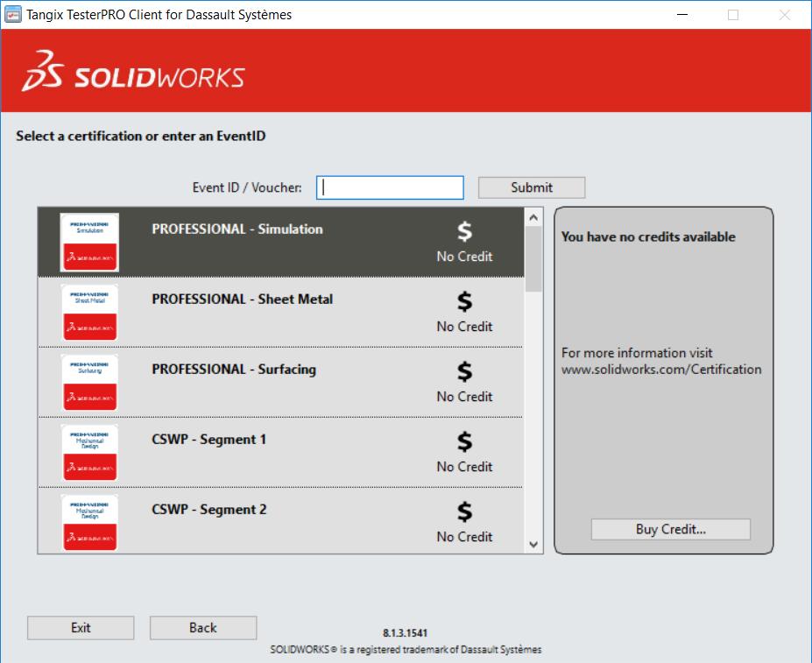The width and height of the screenshot is (812, 663).
Task: Click the TesterPRO app icon in title bar
Action: pyautogui.click(x=12, y=15)
